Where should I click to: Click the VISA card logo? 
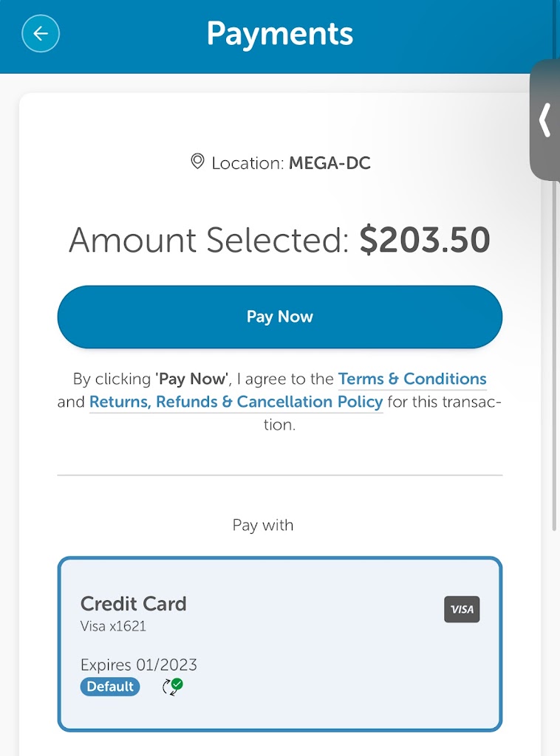[x=462, y=609]
